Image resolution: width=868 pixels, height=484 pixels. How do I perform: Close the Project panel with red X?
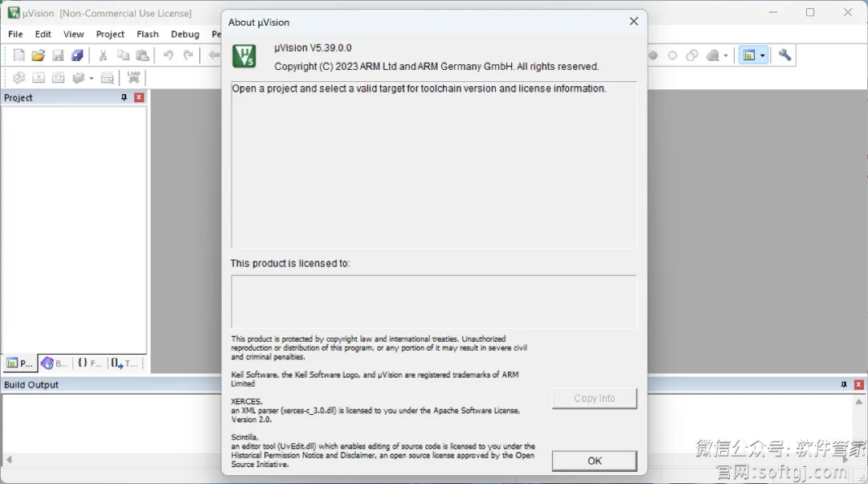click(139, 97)
